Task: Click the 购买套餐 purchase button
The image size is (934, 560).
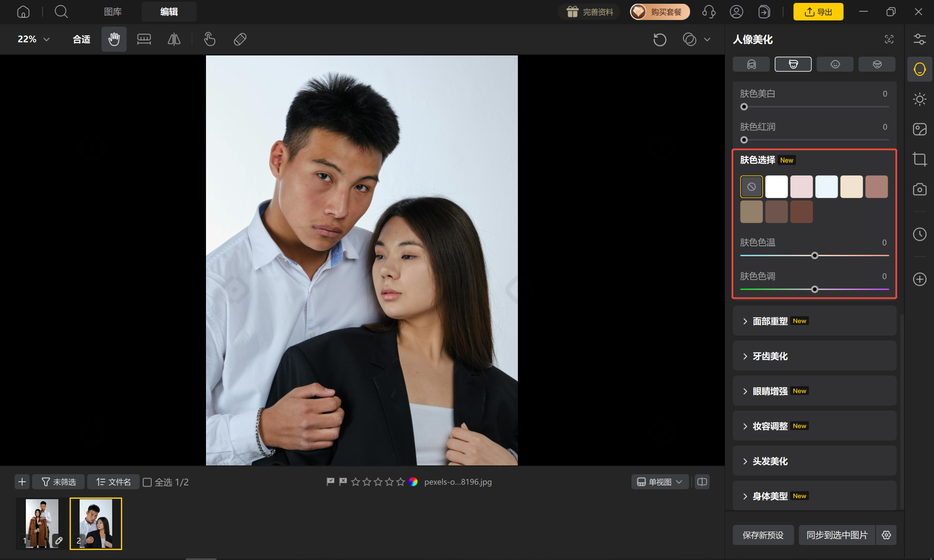Action: [x=660, y=12]
